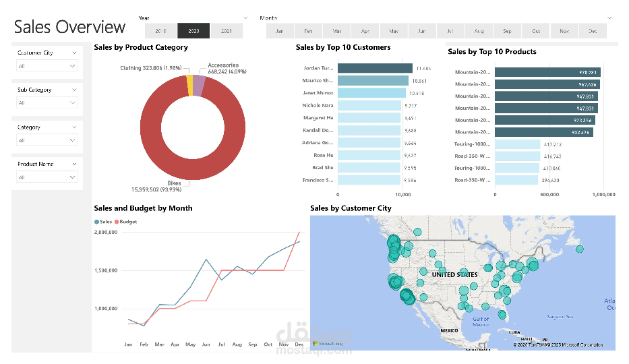Screen dimensions: 629x364
Task: Collapse the Year slicer chevron
Action: pyautogui.click(x=245, y=18)
